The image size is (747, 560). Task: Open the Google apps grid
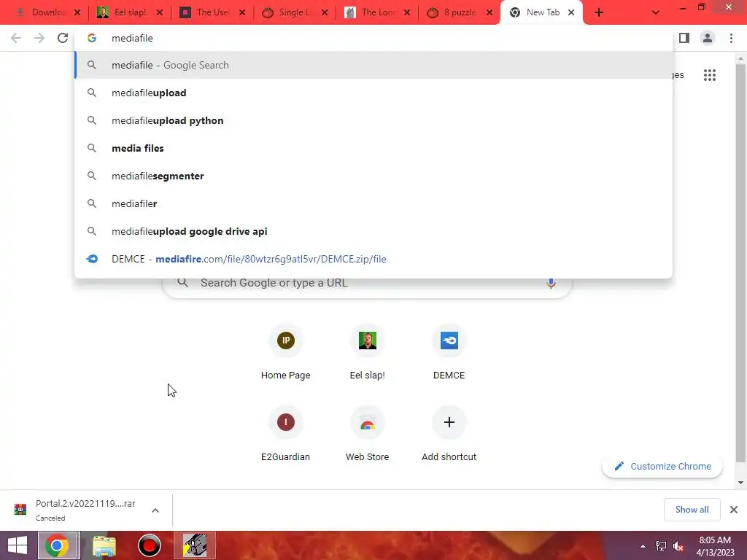(x=709, y=75)
